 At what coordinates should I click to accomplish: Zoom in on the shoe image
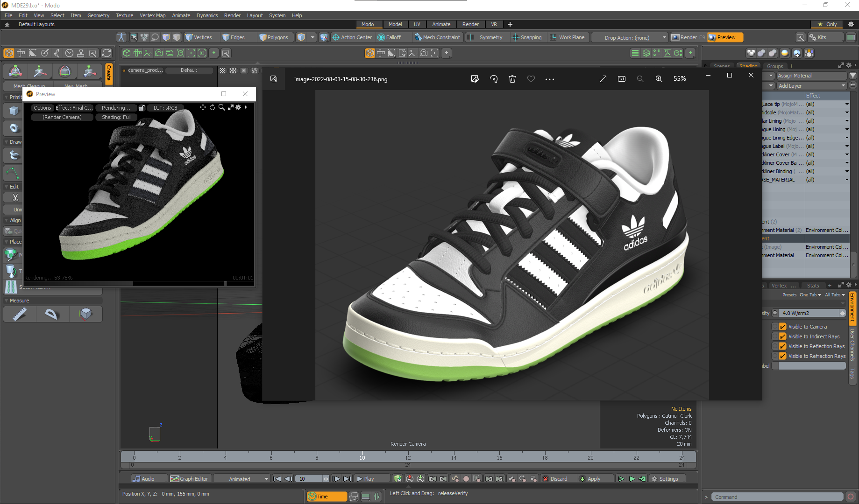[659, 79]
